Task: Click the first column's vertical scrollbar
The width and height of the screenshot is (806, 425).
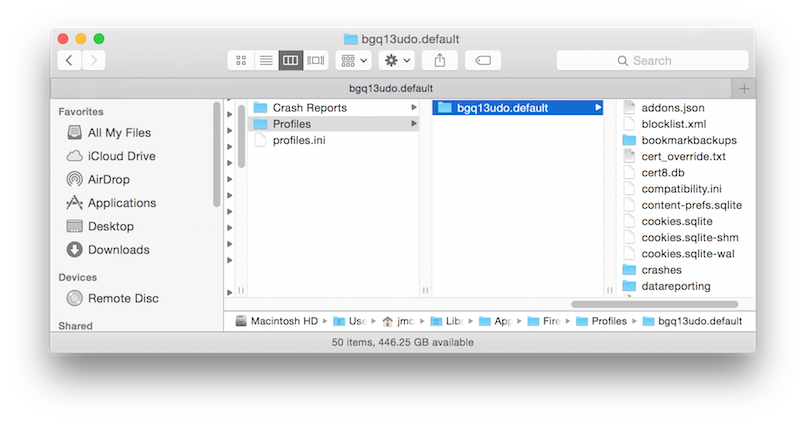Action: (242, 136)
